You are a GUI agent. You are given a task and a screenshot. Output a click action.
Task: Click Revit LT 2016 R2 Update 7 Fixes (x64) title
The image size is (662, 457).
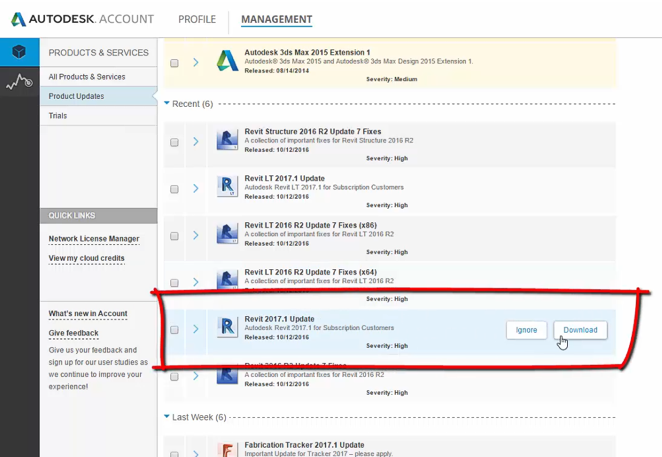(311, 272)
